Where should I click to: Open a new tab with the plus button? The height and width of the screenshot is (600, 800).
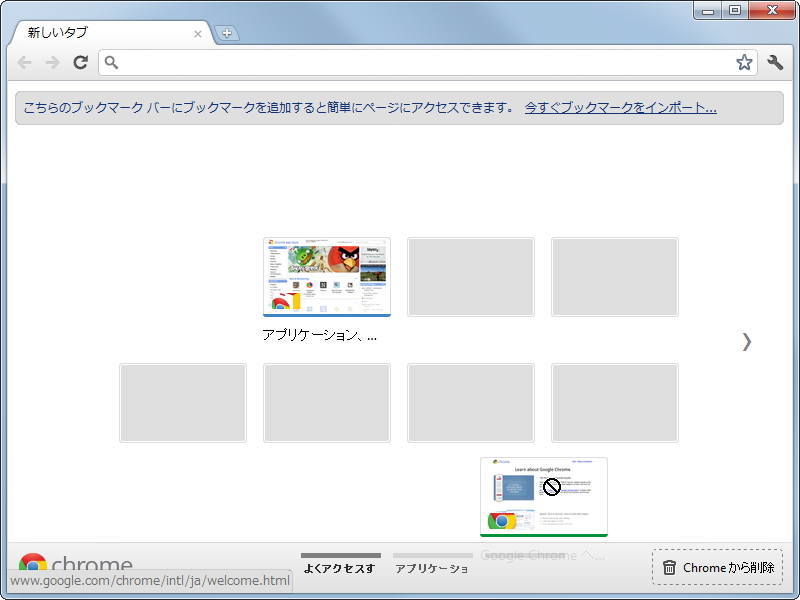pos(228,33)
